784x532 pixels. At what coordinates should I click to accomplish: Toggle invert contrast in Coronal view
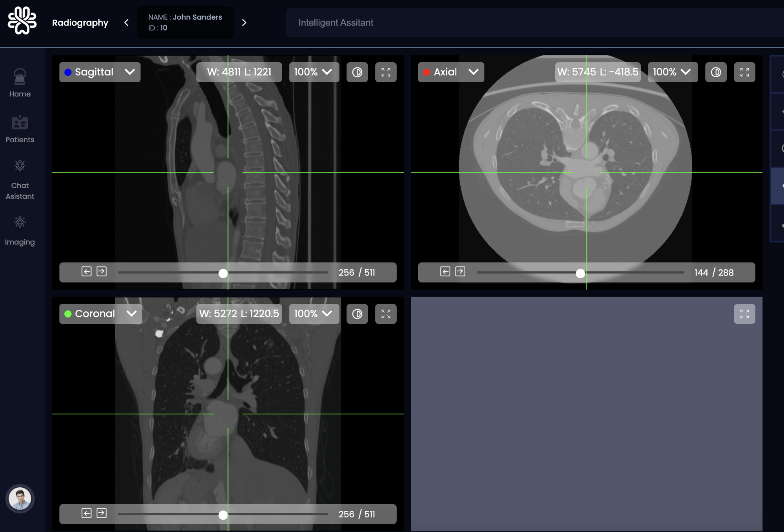point(357,314)
